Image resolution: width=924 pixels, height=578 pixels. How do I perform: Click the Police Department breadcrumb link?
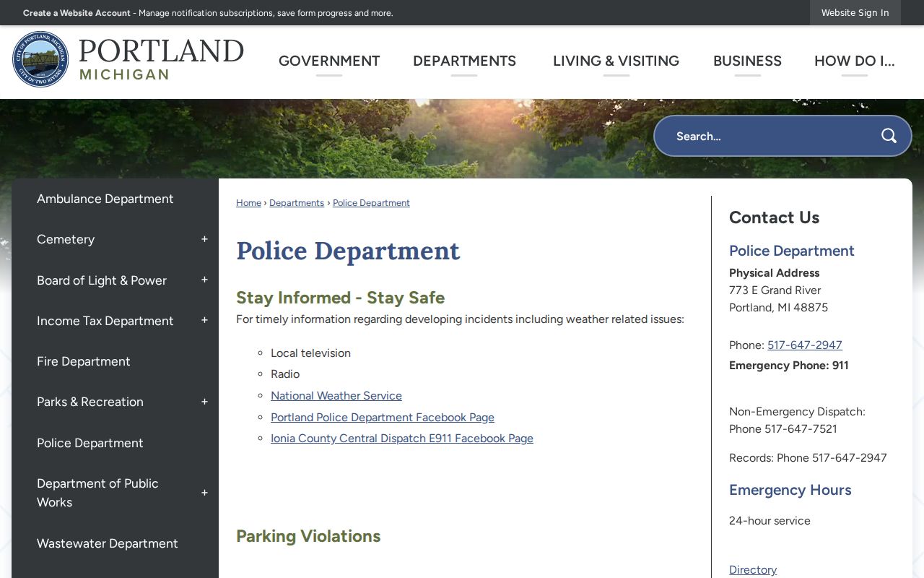click(x=371, y=203)
